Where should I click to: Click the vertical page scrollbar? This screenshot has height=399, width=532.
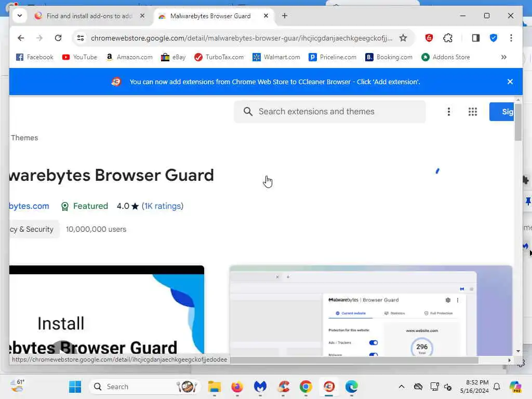point(518,123)
